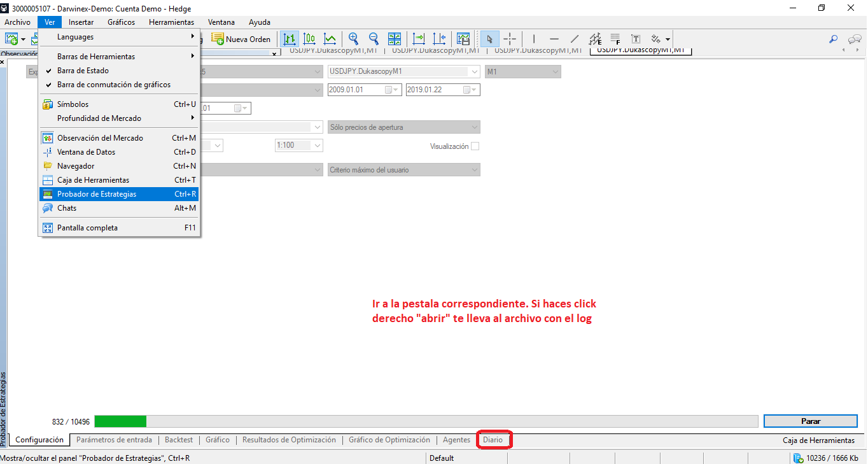The height and width of the screenshot is (464, 868).
Task: Open the Insertar menu
Action: [x=81, y=22]
